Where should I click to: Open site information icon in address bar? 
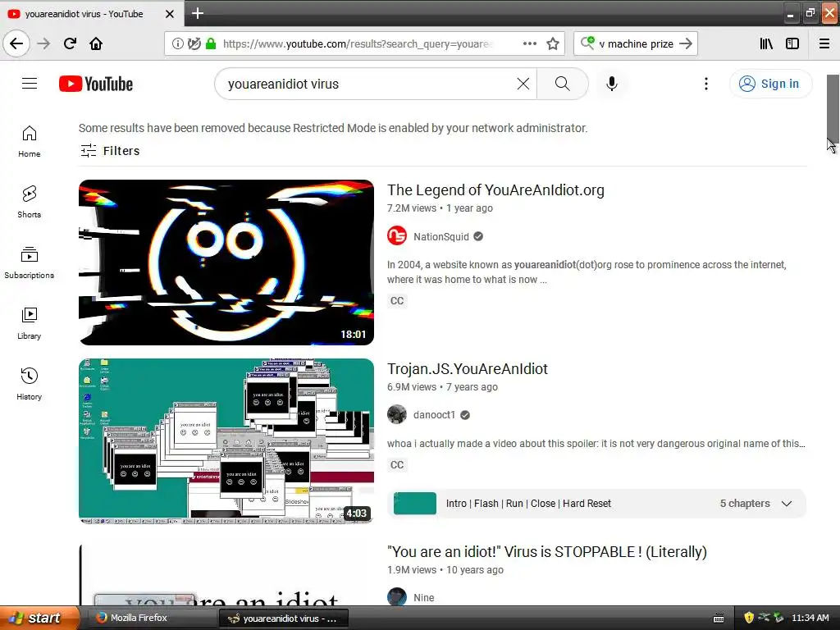point(177,43)
